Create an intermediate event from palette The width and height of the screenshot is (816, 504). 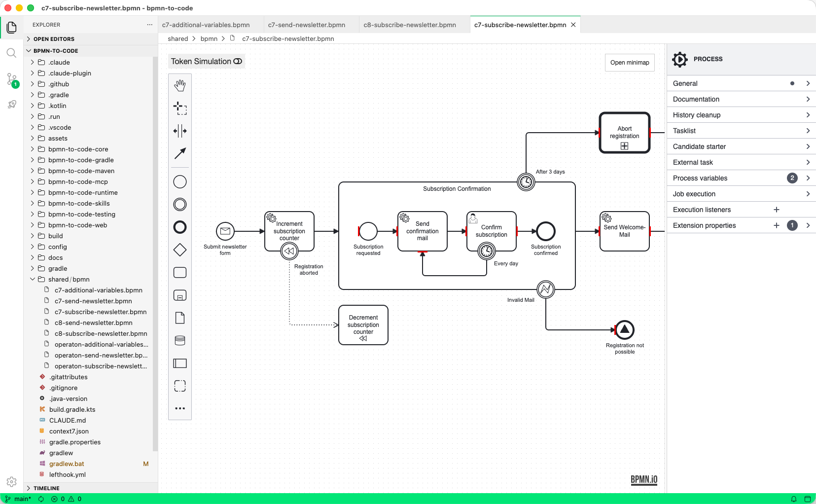(180, 205)
